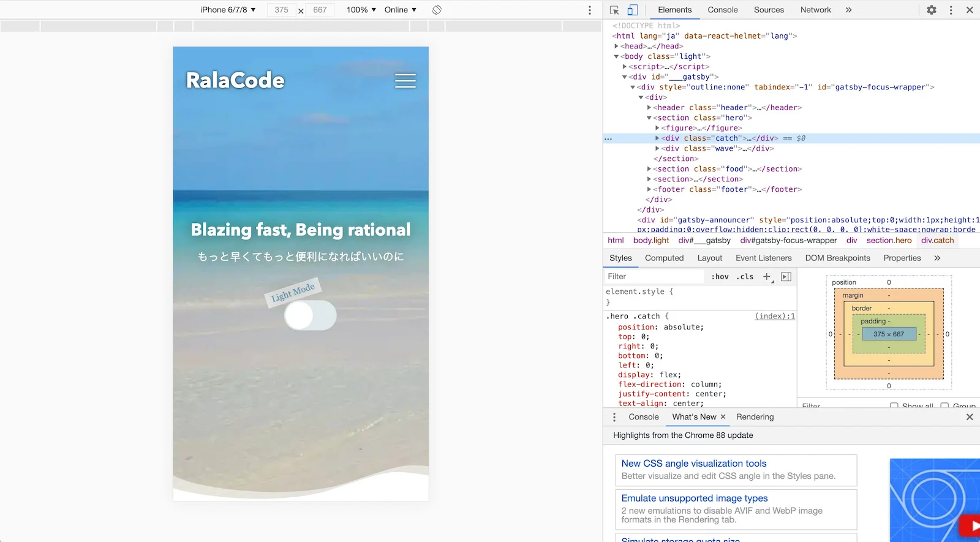Activate the inspect element picker icon
This screenshot has width=980, height=542.
tap(614, 10)
